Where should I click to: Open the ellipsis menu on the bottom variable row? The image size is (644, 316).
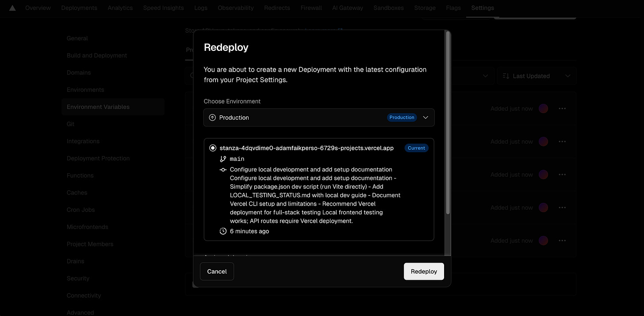point(562,240)
